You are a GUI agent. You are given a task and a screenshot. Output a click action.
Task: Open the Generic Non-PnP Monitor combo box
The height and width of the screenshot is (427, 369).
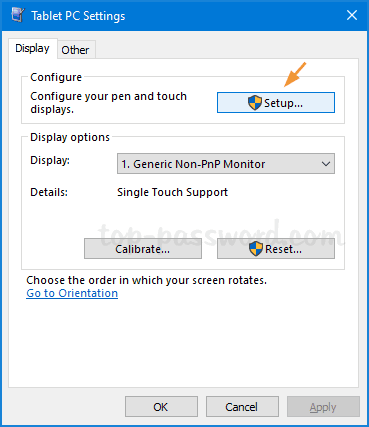point(226,164)
